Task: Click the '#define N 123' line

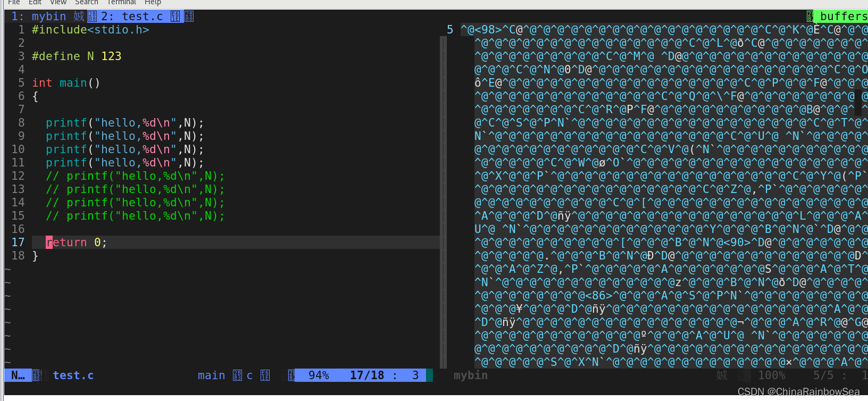Action: point(77,56)
